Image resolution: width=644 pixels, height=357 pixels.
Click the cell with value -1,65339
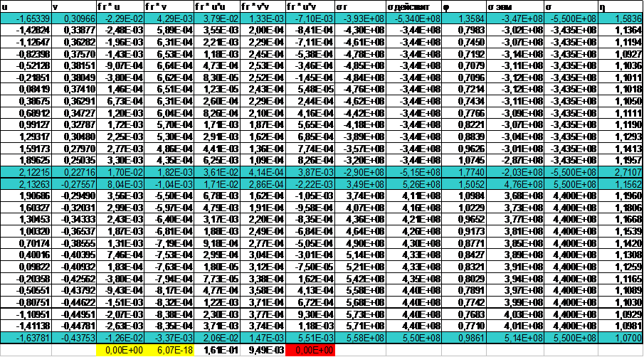point(26,16)
